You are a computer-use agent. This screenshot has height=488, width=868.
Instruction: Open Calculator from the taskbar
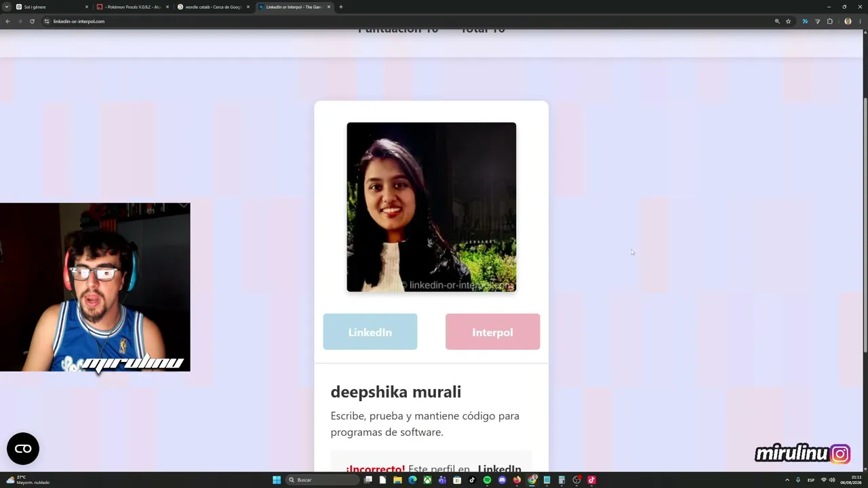(561, 480)
